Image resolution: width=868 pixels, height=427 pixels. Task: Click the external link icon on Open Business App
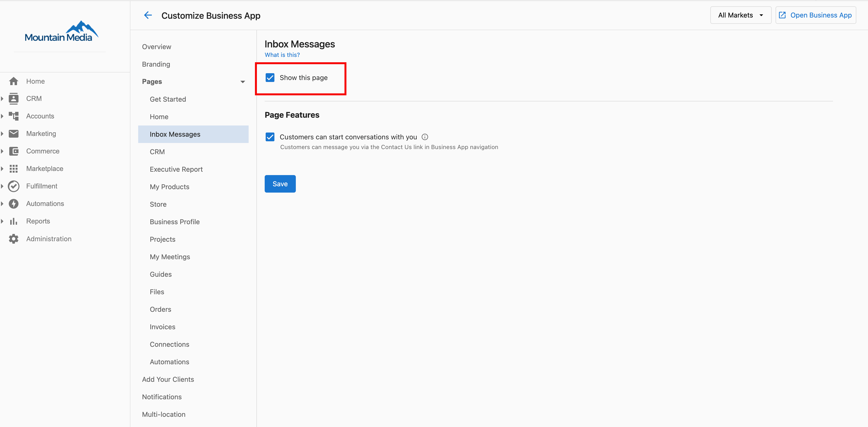tap(782, 15)
